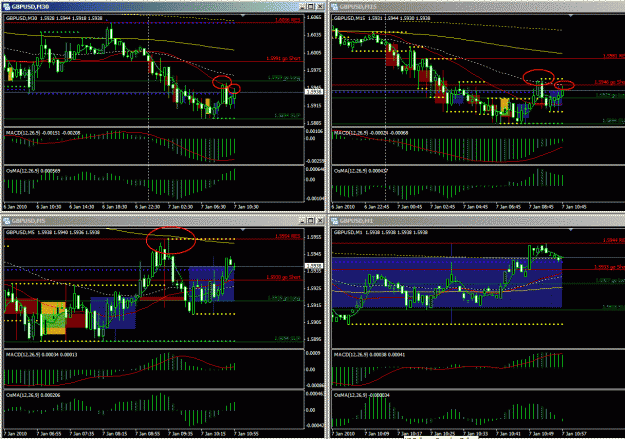The height and width of the screenshot is (439, 625).
Task: Click the '1.6056 RES' line label in M30 chart
Action: point(288,20)
